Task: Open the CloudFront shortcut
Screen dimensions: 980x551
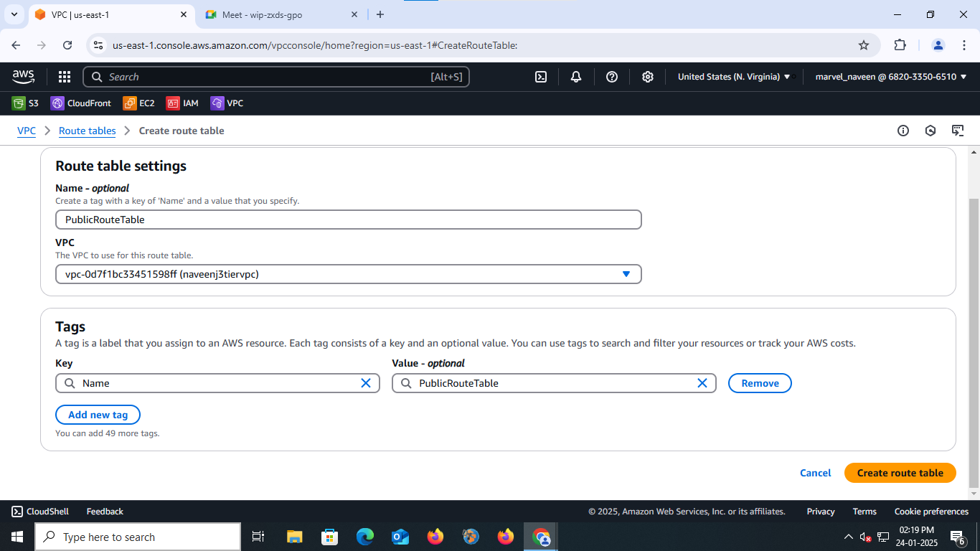Action: (x=81, y=103)
